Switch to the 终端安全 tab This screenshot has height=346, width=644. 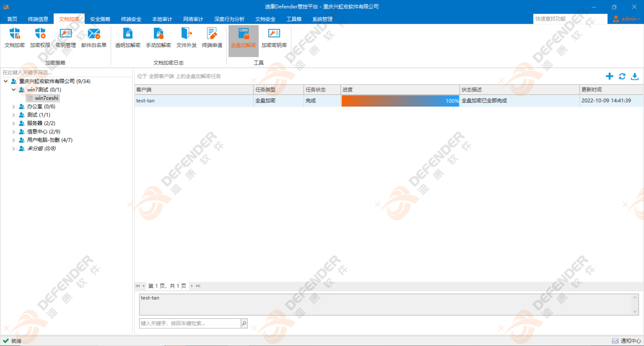[131, 19]
